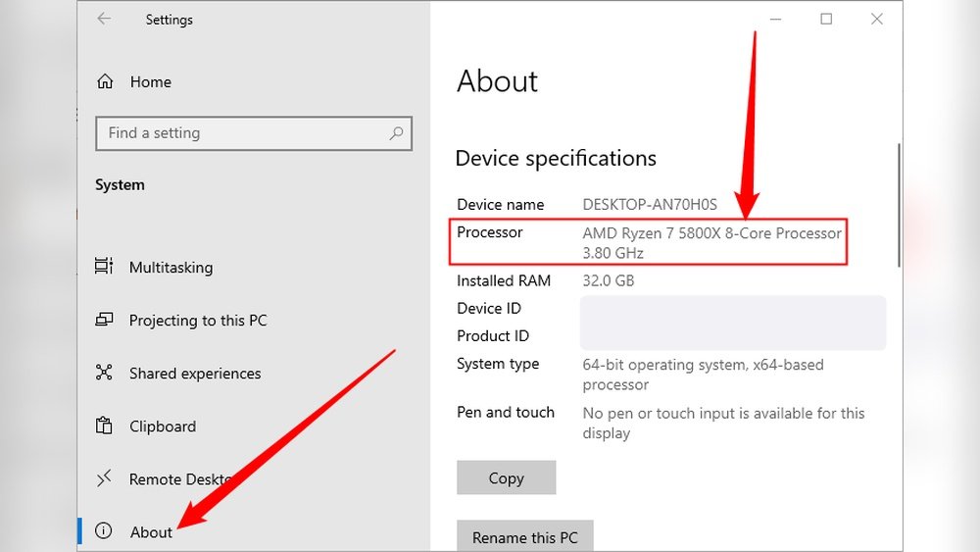
Task: Click the Remote Desktop icon
Action: (x=104, y=479)
